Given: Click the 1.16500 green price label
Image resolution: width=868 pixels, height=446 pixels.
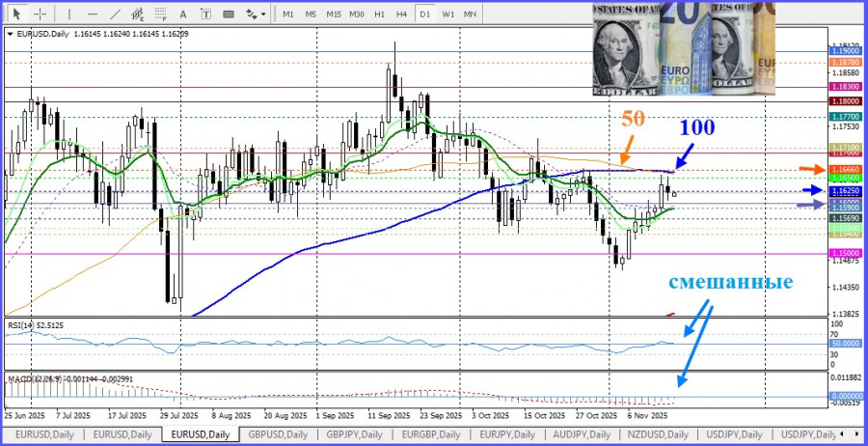Looking at the screenshot, I should tap(847, 178).
